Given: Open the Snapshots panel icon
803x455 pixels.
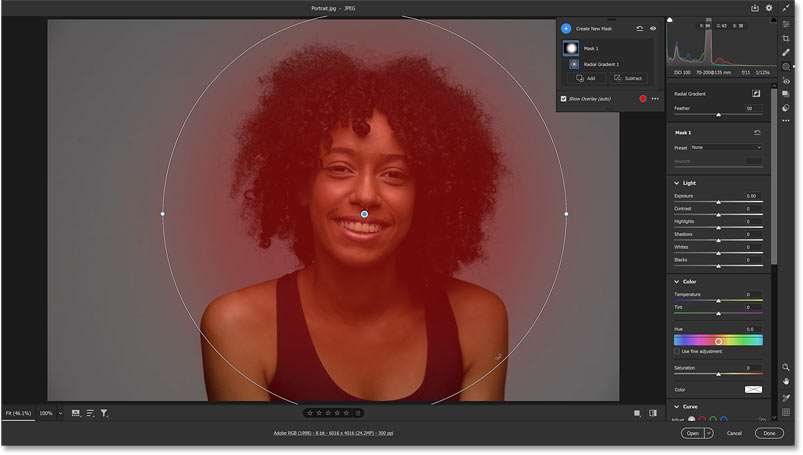Looking at the screenshot, I should point(786,94).
